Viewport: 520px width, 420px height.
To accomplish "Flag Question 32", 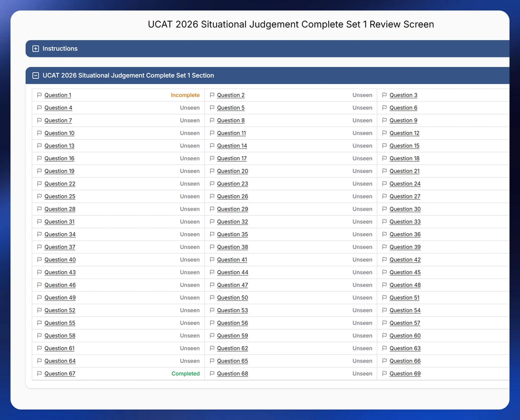I will coord(212,221).
